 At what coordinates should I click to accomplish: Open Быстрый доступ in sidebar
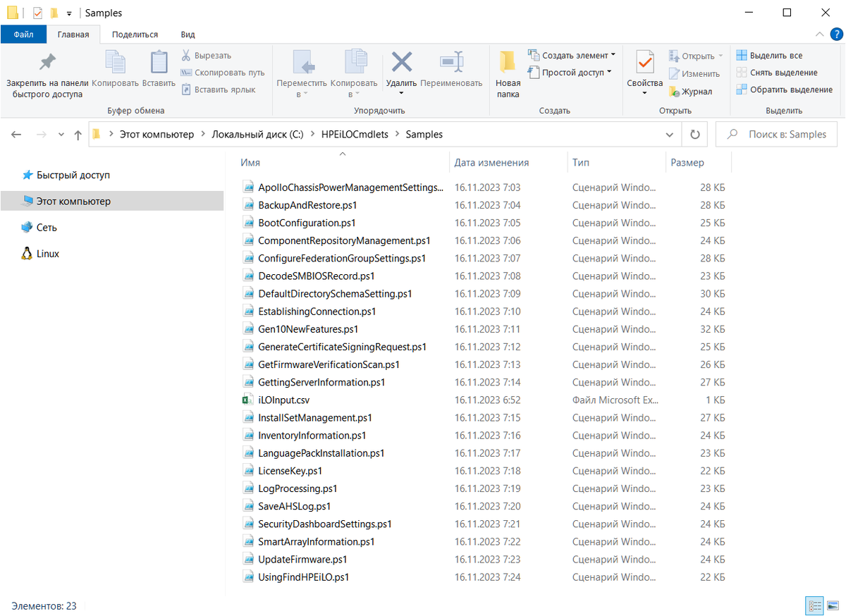[x=66, y=175]
